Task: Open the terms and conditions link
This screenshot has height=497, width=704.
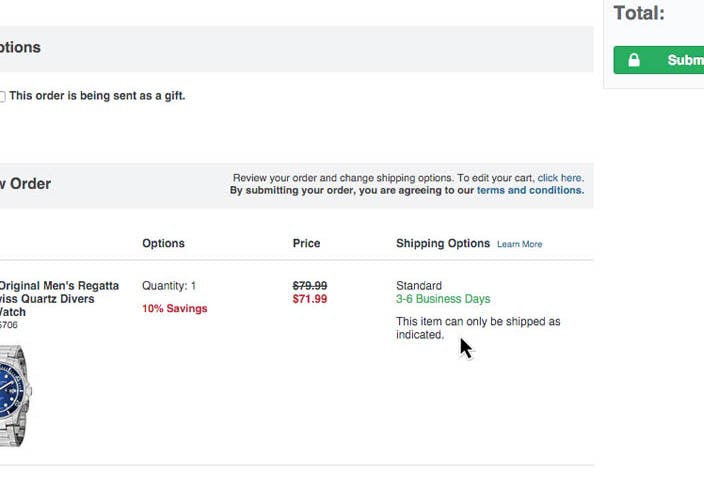Action: [x=530, y=190]
